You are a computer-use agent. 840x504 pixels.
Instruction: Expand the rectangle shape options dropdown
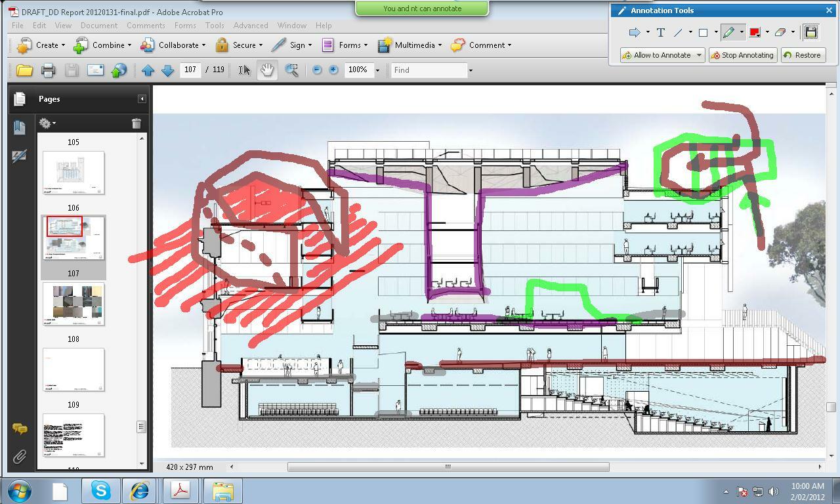pyautogui.click(x=715, y=32)
